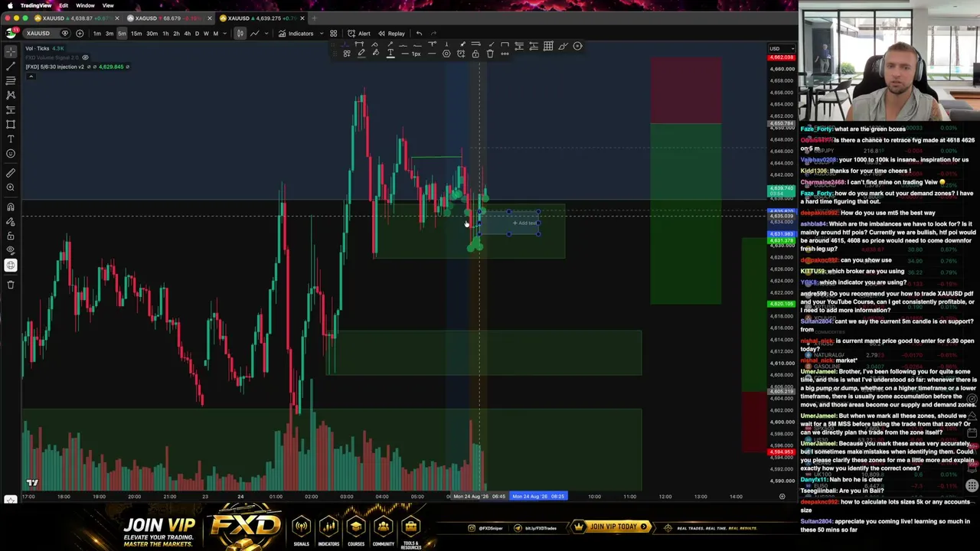This screenshot has width=980, height=551.
Task: Click the FXD 5/6:30 Injection v2 legend
Action: coord(55,67)
